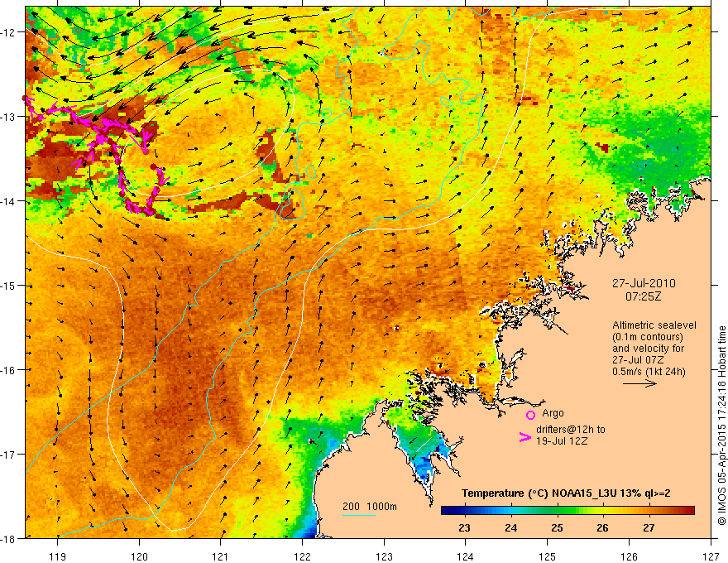Viewport: 728px width, 563px height.
Task: Click the cyan 200 1000m isobath legend line
Action: pyautogui.click(x=359, y=515)
